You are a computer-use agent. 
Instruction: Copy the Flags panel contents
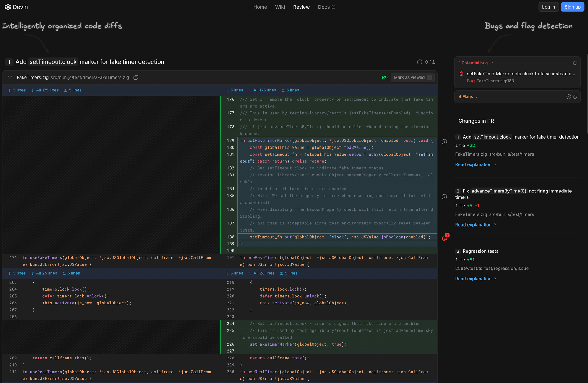575,97
